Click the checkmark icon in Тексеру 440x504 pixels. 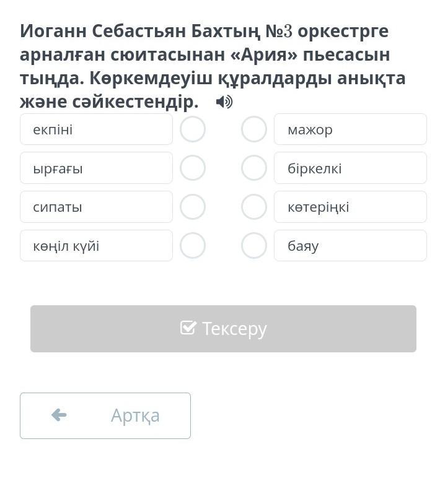pos(188,328)
